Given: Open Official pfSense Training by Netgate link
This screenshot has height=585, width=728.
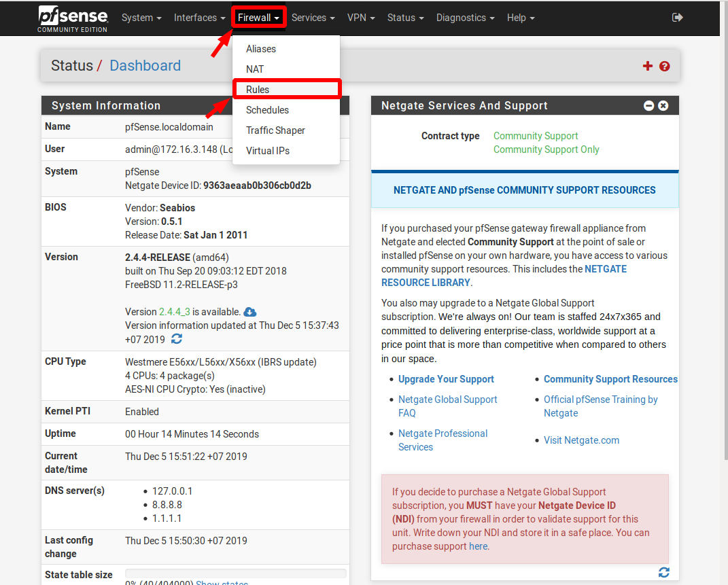Looking at the screenshot, I should [x=601, y=406].
